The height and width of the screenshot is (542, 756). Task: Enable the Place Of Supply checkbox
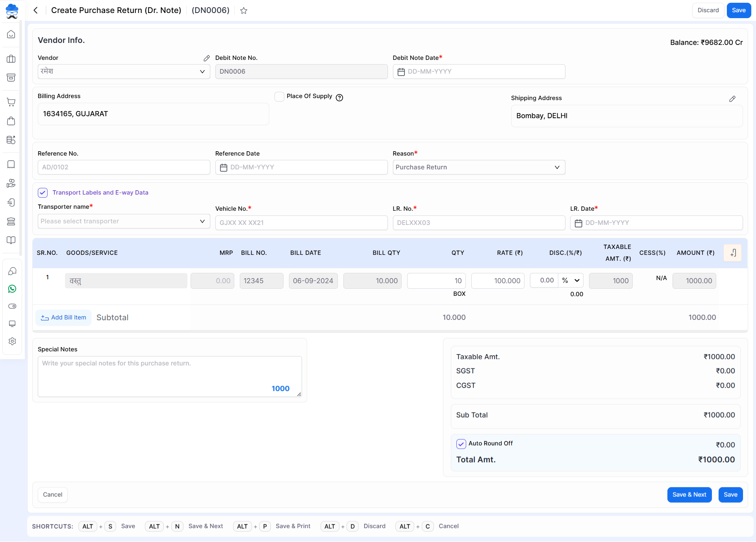(x=279, y=97)
